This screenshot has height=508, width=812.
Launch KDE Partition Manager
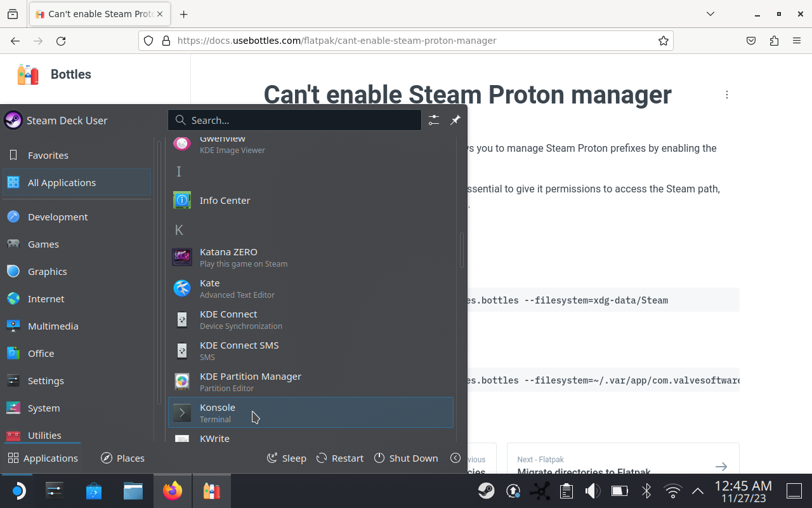tap(311, 382)
